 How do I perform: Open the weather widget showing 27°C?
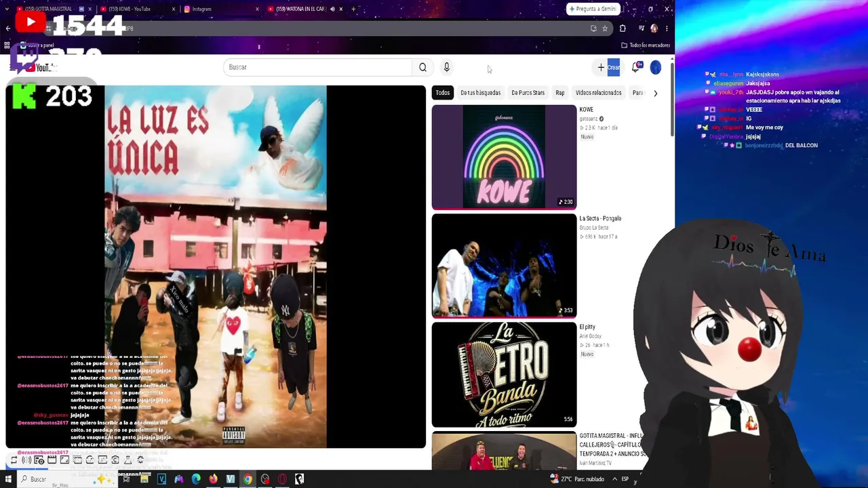click(578, 479)
